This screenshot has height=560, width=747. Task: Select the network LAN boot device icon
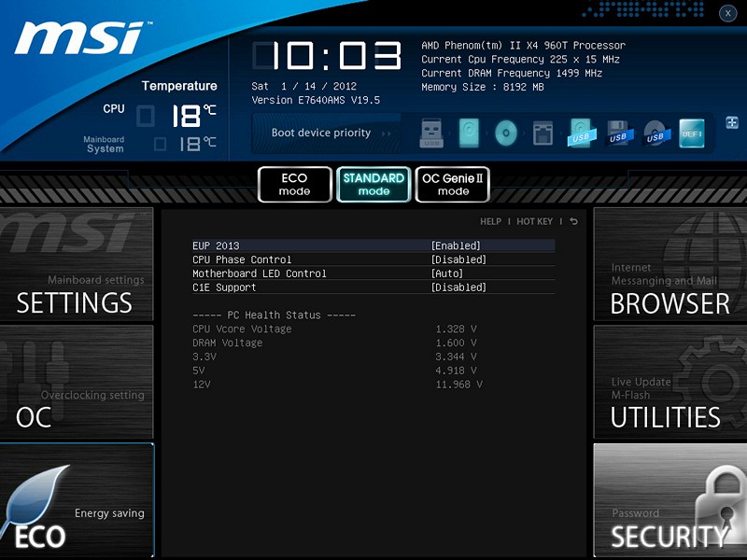pos(543,133)
